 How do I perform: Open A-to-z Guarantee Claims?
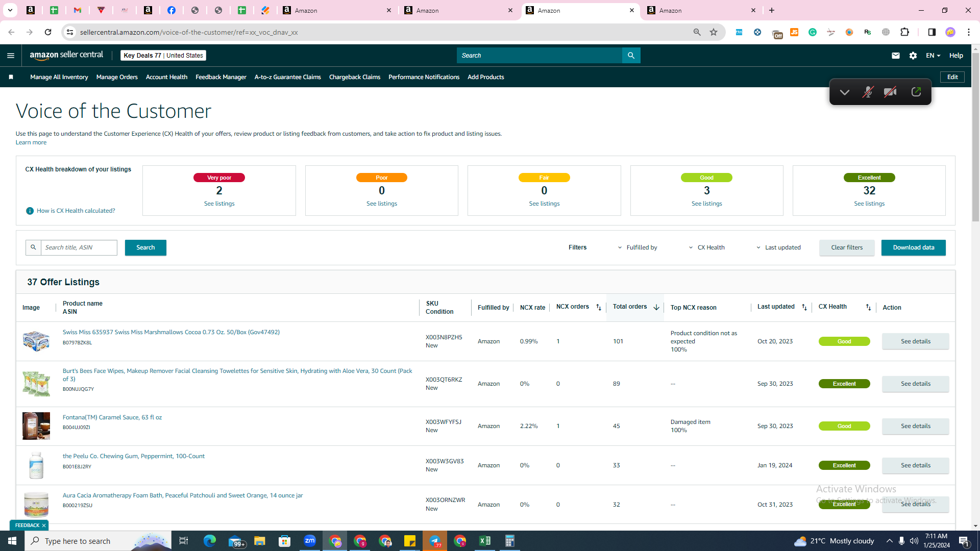(288, 77)
